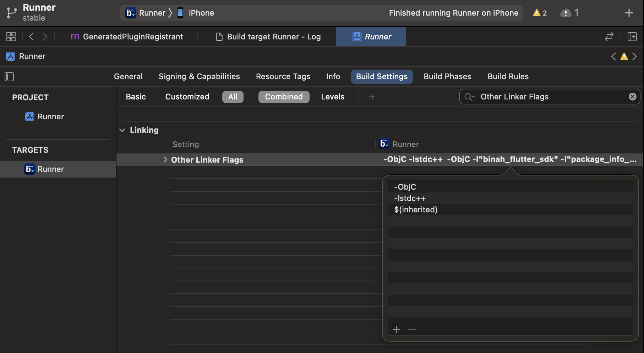Image resolution: width=644 pixels, height=353 pixels.
Task: Click the Other Linker Flags search field
Action: [550, 97]
